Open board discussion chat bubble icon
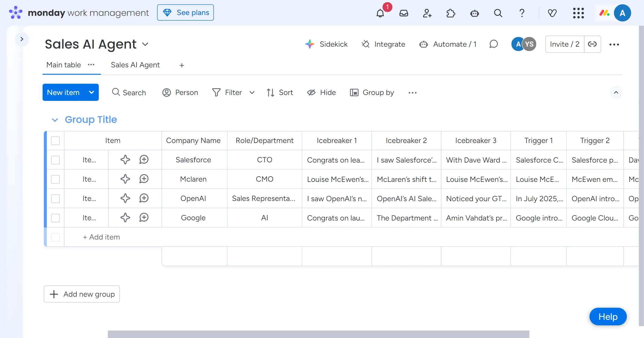This screenshot has height=338, width=644. tap(493, 44)
